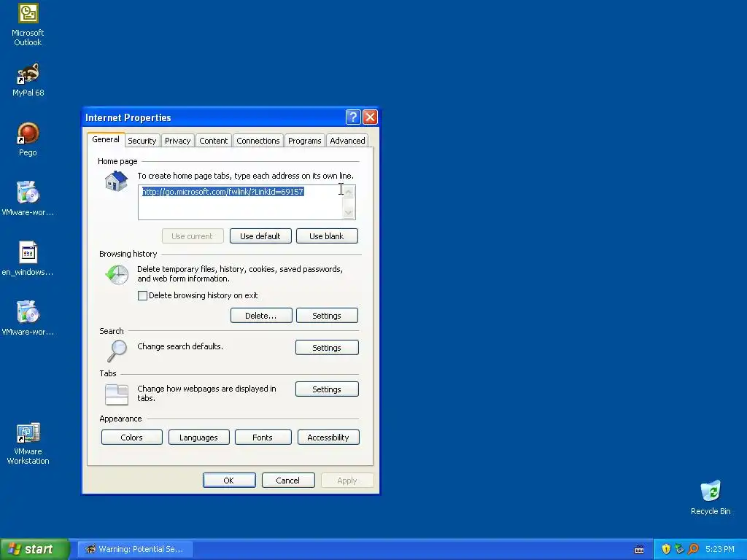Switch to the Warning: Potential Se... taskbar window
This screenshot has height=560, width=747.
pos(135,549)
